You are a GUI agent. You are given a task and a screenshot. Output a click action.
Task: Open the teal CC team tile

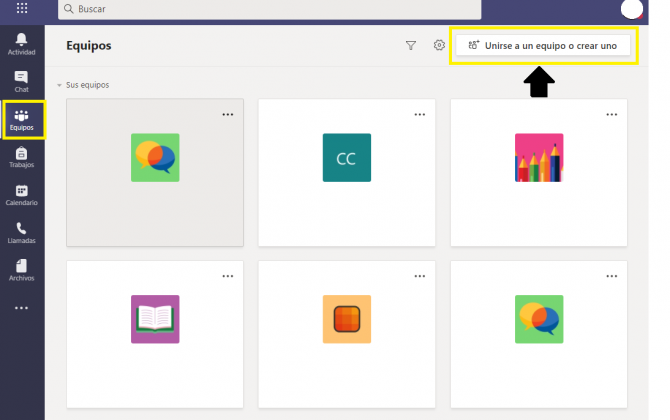(x=347, y=173)
